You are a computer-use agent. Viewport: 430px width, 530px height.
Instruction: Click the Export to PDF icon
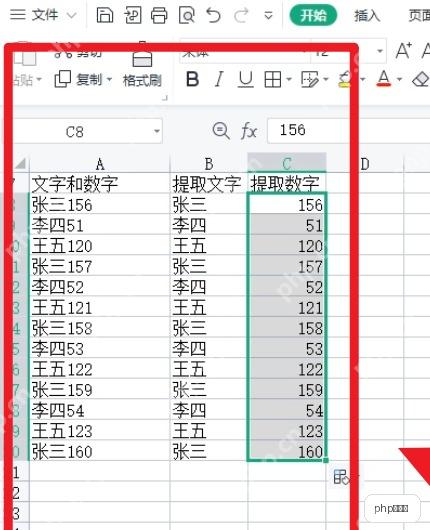pos(132,15)
